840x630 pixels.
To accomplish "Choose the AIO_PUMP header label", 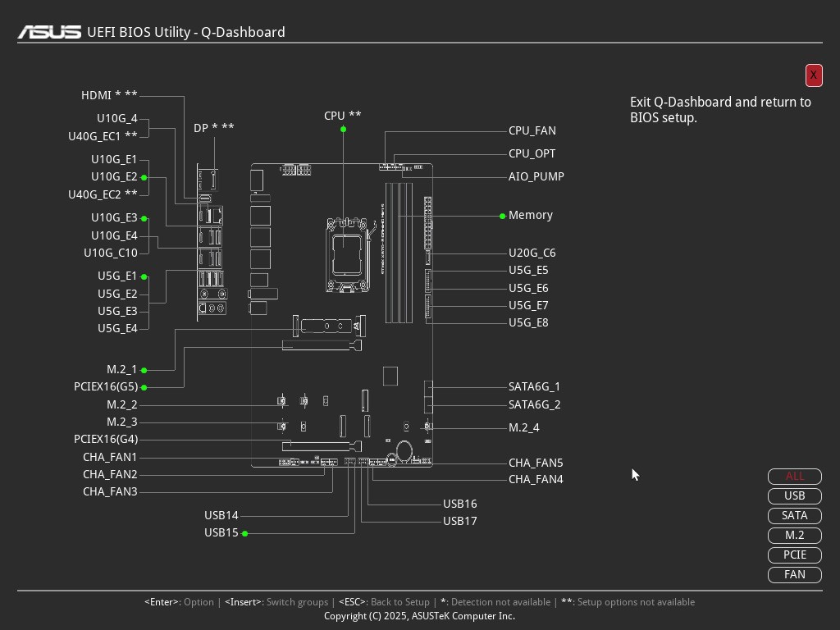I will 536,176.
